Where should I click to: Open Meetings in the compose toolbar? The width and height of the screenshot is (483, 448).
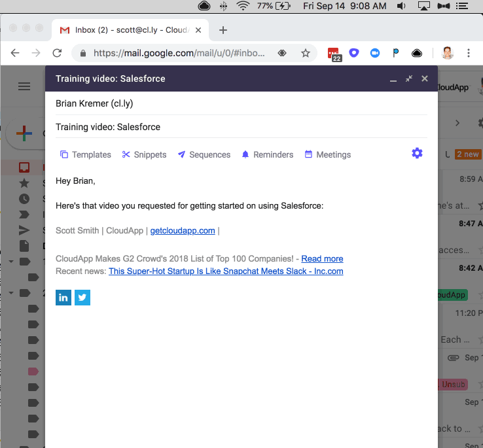(x=328, y=154)
